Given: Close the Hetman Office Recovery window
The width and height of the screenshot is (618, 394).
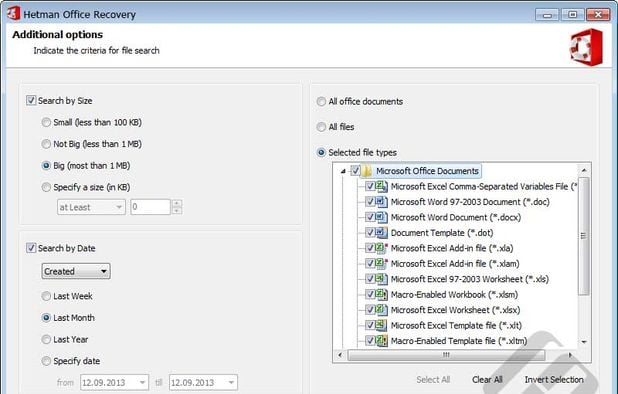Looking at the screenshot, I should tap(598, 15).
